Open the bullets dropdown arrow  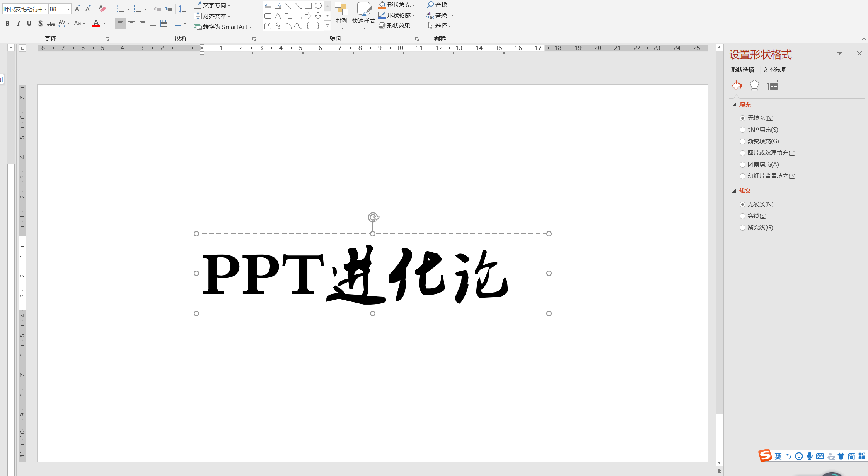[x=129, y=9]
